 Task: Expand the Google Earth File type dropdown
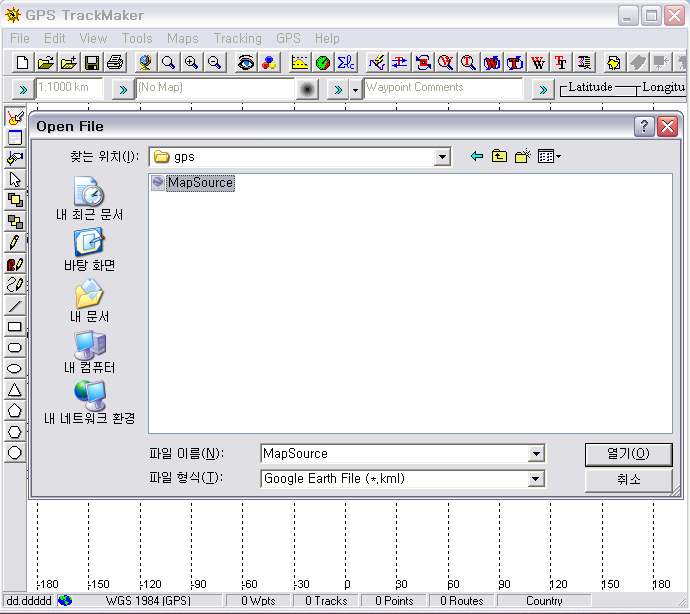coord(536,479)
